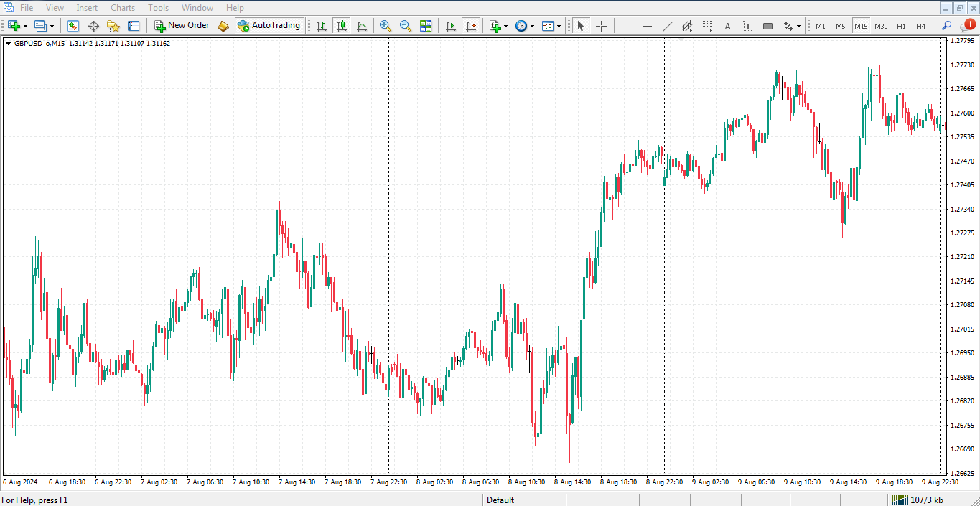Click the Zoom Out magnifier icon
This screenshot has height=506, width=980.
(406, 26)
